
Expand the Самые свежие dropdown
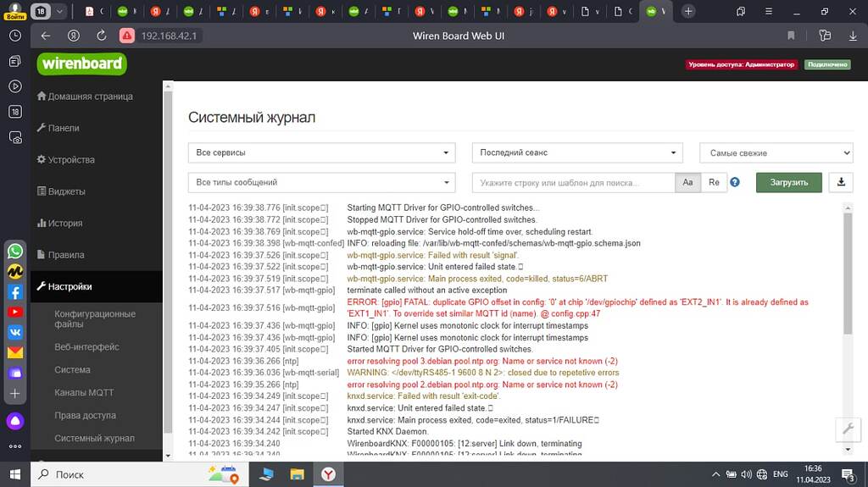pyautogui.click(x=776, y=153)
